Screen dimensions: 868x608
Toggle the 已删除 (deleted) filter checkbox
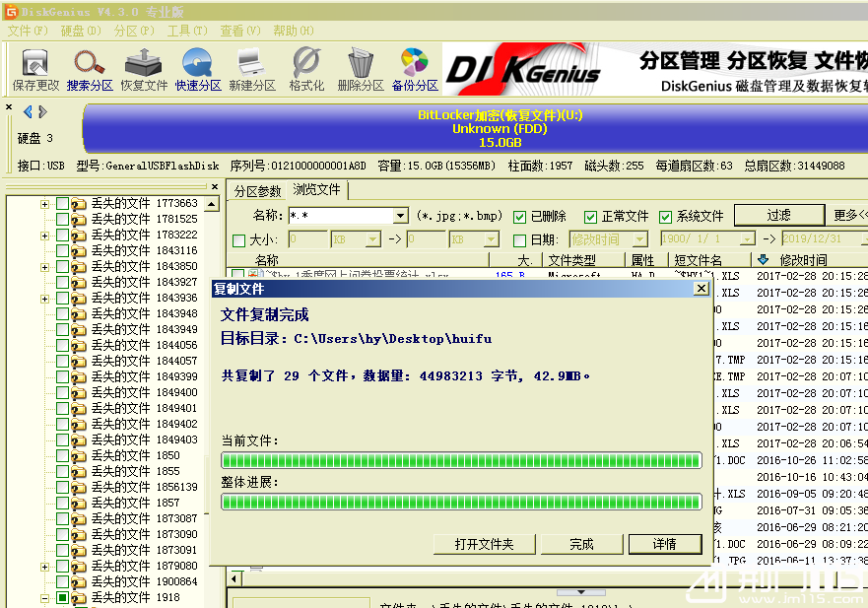click(519, 217)
